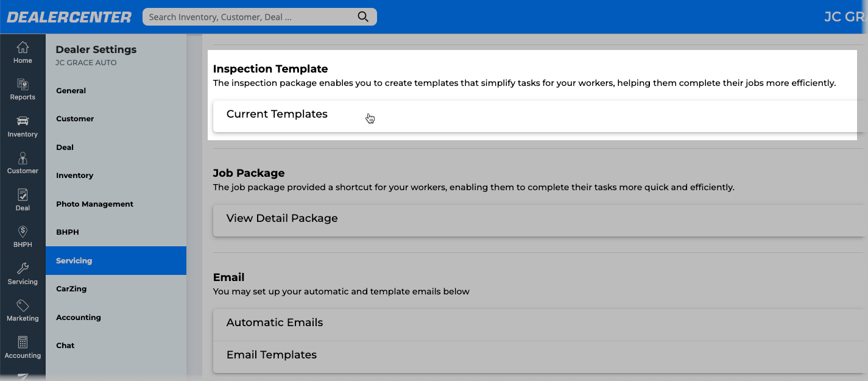The height and width of the screenshot is (381, 868).
Task: Select CarZing in Dealer Settings menu
Action: click(116, 289)
